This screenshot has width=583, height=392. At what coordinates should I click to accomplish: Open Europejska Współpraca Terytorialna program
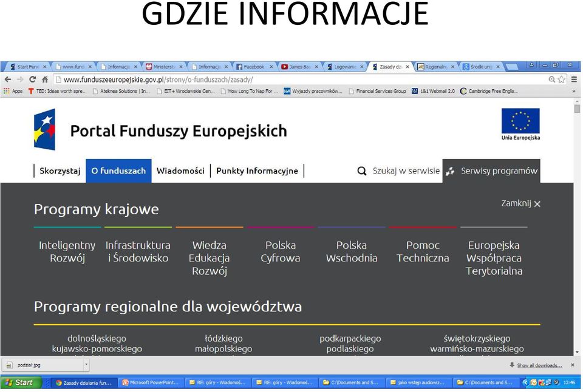pyautogui.click(x=494, y=259)
